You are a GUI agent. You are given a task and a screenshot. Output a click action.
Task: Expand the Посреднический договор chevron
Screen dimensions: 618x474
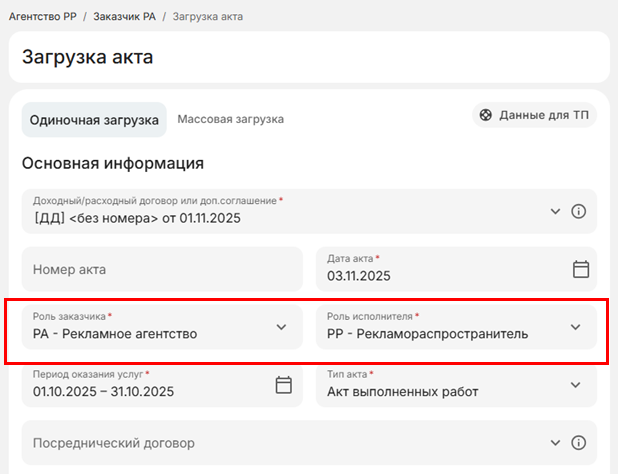(x=556, y=443)
